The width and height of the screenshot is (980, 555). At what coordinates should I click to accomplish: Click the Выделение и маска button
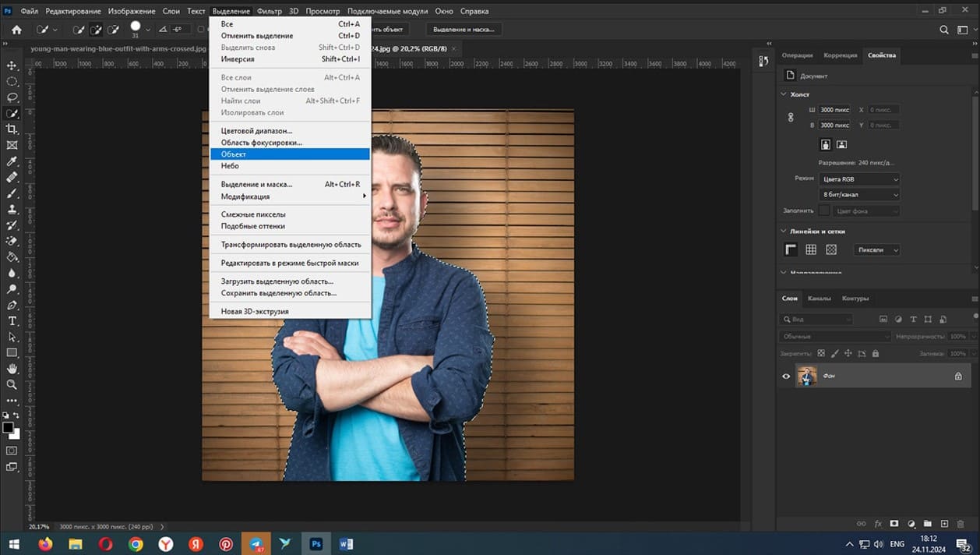(464, 30)
